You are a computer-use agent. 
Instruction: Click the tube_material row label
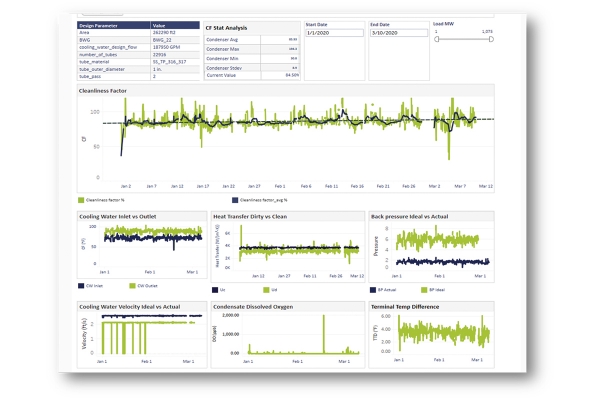pyautogui.click(x=94, y=62)
